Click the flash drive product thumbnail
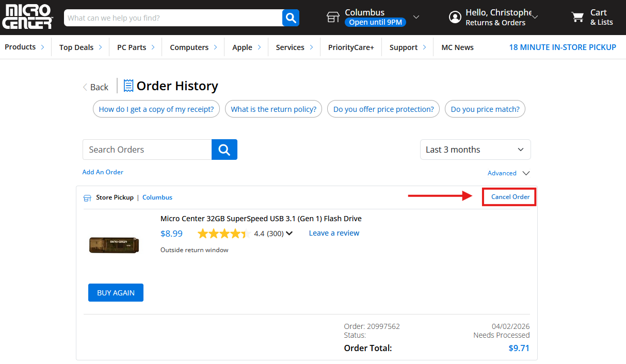Screen dimensions: 626x364 coord(114,245)
